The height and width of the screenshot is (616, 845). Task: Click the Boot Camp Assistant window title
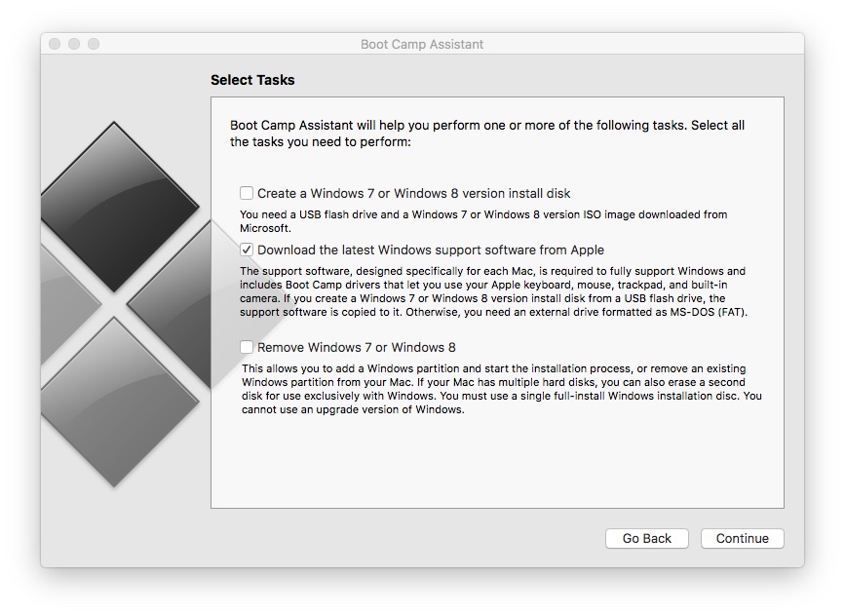tap(422, 44)
